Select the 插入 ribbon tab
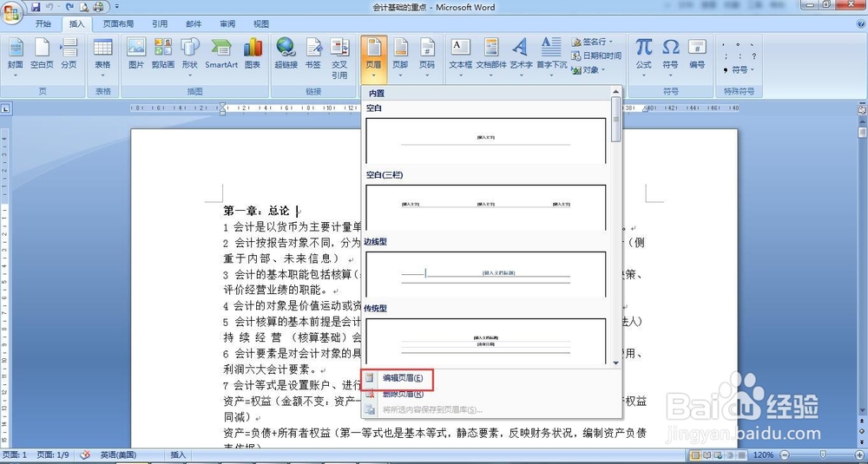The height and width of the screenshot is (464, 868). pos(77,23)
